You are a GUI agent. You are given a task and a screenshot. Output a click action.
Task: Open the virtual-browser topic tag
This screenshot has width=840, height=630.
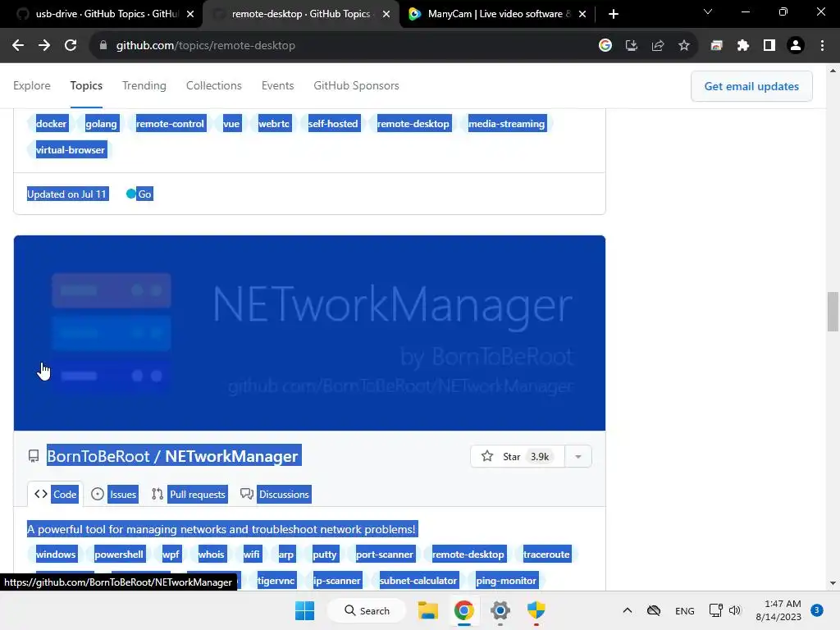click(71, 150)
